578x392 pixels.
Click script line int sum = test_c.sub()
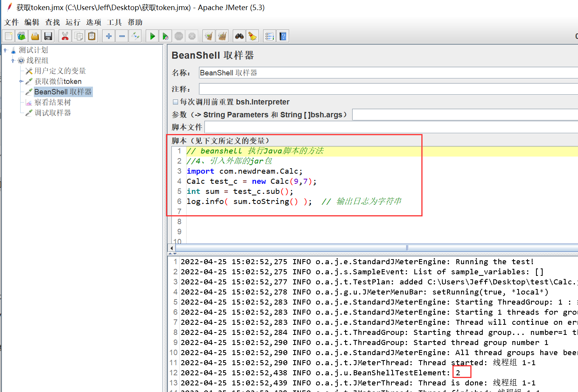pos(240,192)
